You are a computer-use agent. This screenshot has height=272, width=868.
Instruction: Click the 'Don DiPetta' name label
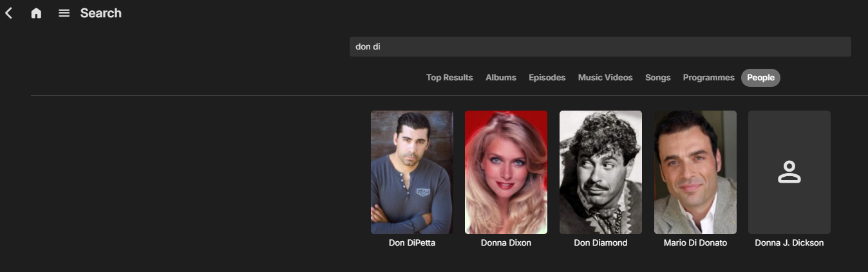[412, 243]
